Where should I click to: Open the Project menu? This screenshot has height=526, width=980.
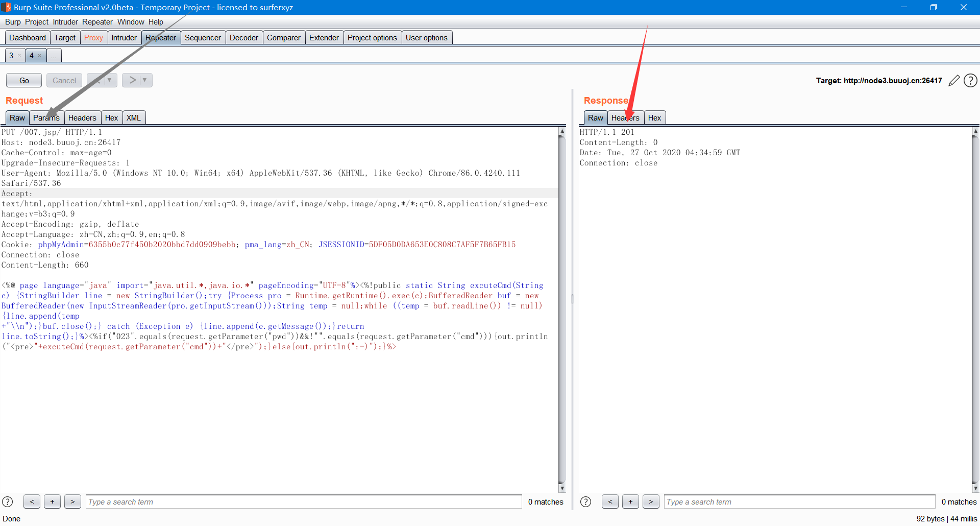[x=37, y=22]
